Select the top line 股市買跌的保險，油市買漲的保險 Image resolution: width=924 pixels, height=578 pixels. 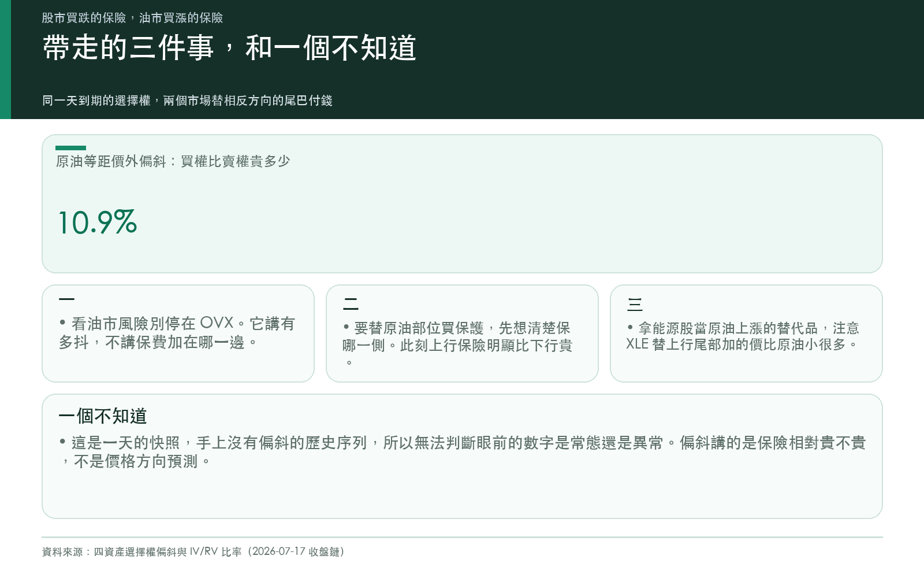tap(132, 18)
